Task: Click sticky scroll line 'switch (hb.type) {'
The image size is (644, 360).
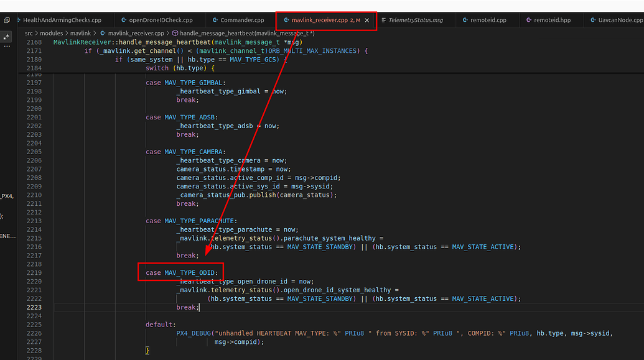Action: click(x=180, y=68)
